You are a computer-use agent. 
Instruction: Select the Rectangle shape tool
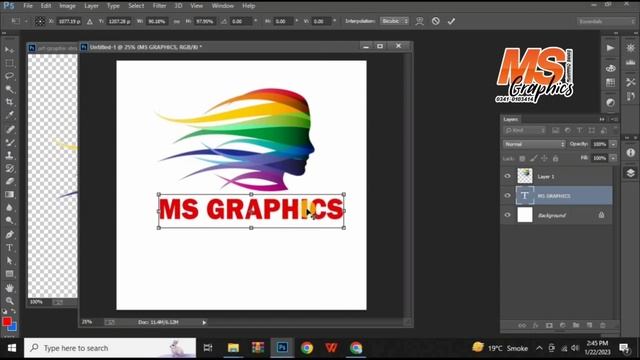9,274
